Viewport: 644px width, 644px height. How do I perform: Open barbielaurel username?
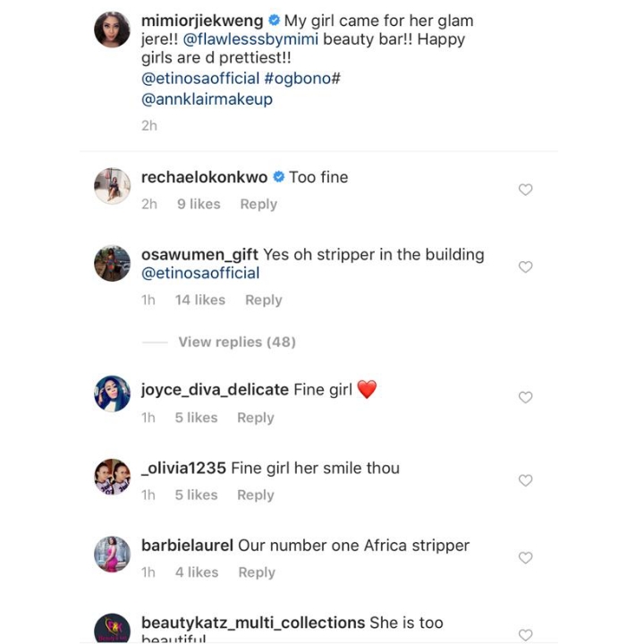tap(187, 546)
